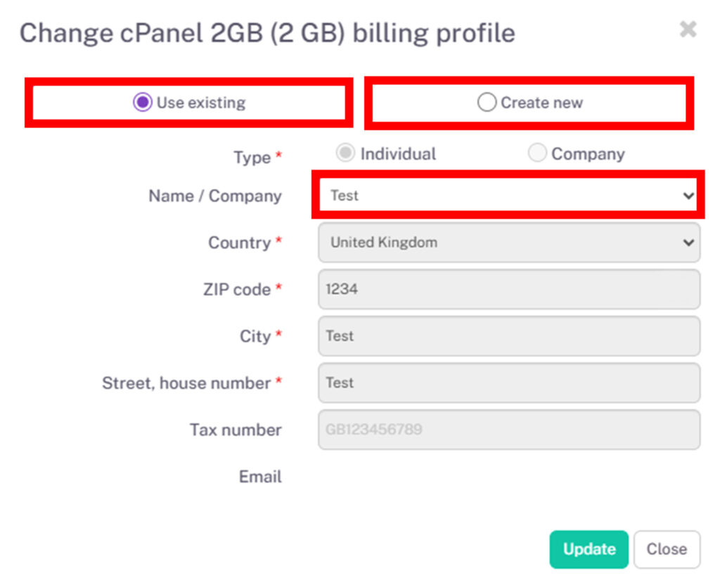Image resolution: width=720 pixels, height=588 pixels.
Task: Select the "Create new" radio button
Action: (487, 102)
